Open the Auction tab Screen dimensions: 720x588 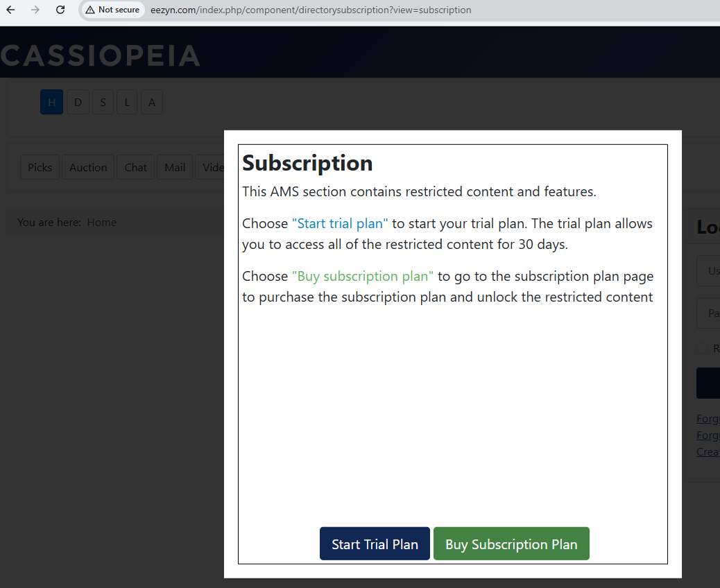pyautogui.click(x=88, y=167)
